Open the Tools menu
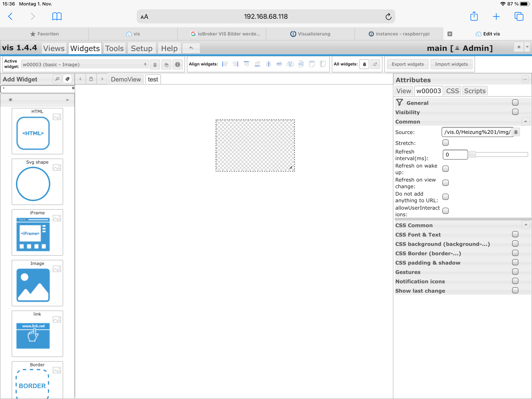532x399 pixels. pyautogui.click(x=114, y=48)
